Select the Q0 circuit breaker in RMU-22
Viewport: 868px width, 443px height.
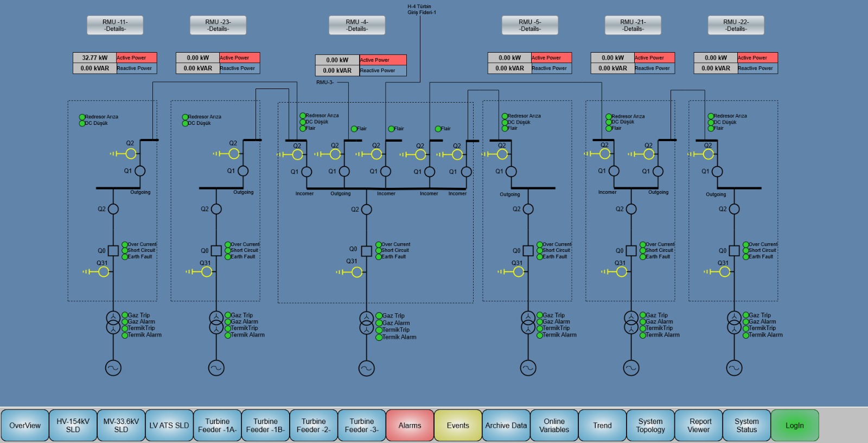(734, 251)
